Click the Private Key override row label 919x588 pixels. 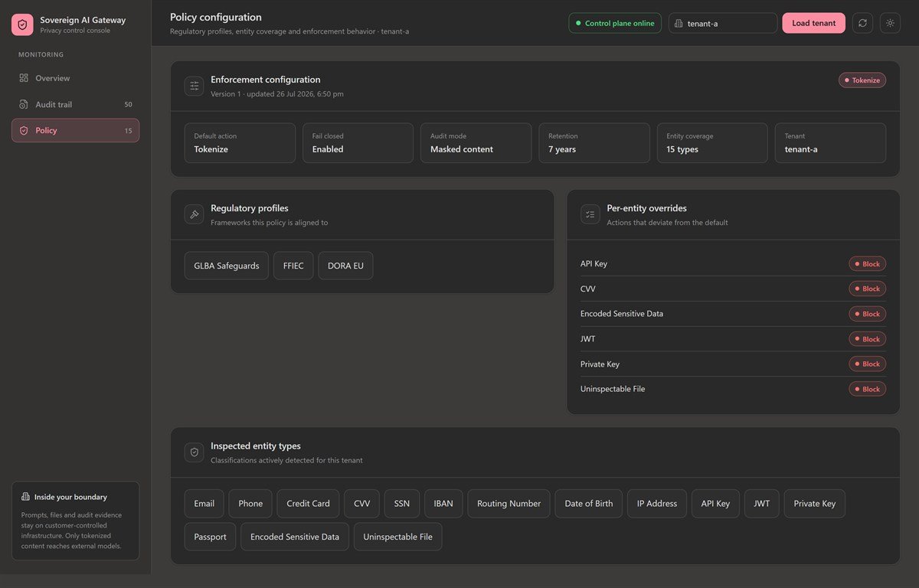[x=600, y=364]
